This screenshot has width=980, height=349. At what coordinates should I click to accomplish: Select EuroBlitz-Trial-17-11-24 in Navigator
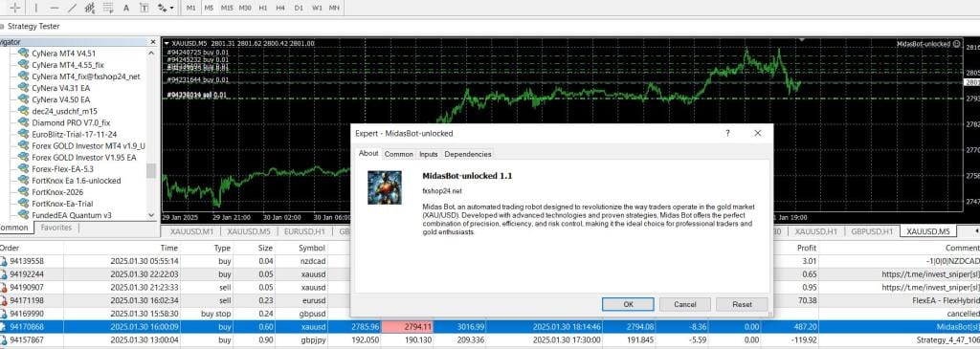[x=75, y=134]
